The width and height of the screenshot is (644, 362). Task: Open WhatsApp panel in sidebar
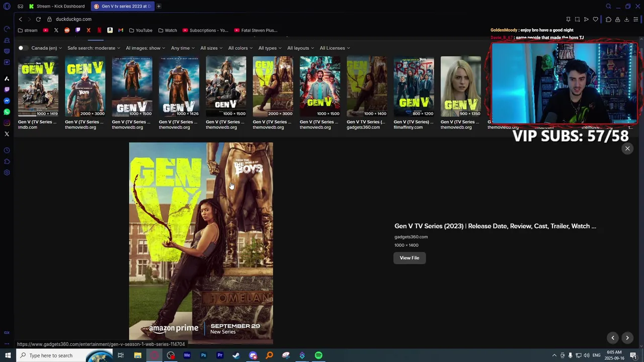click(7, 112)
